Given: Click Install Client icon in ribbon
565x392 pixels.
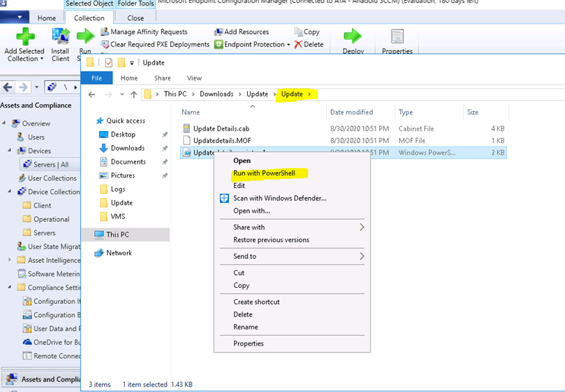Looking at the screenshot, I should pos(60,36).
